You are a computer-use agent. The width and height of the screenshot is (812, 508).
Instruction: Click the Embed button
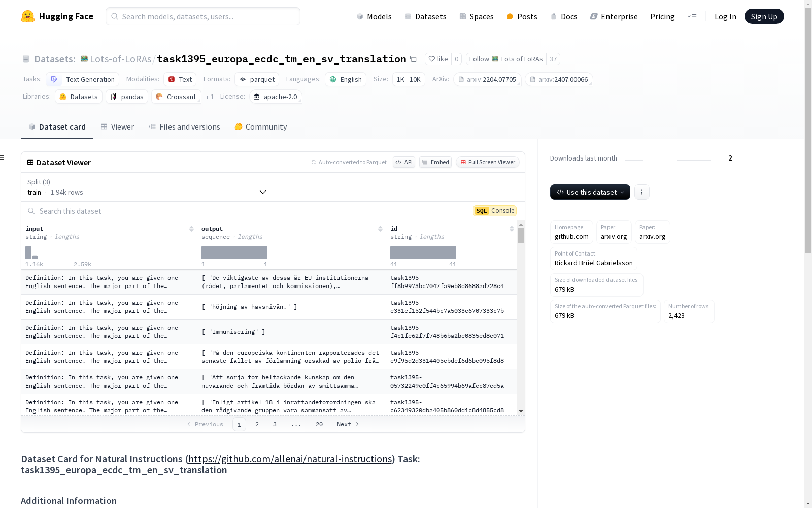click(x=435, y=162)
